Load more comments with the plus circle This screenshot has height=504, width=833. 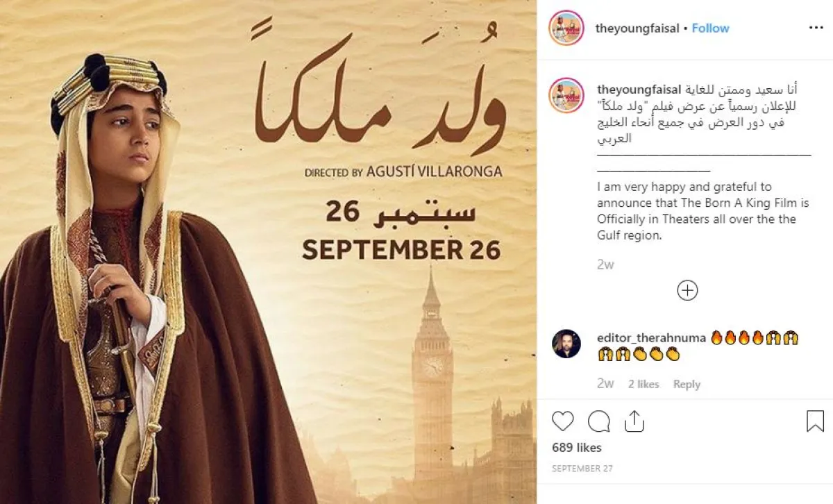[x=687, y=290]
